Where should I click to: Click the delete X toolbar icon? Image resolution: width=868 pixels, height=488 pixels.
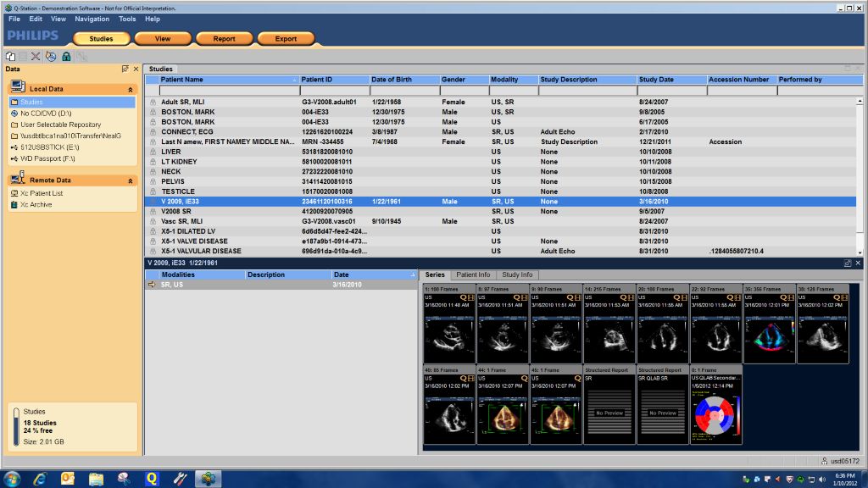(36, 57)
